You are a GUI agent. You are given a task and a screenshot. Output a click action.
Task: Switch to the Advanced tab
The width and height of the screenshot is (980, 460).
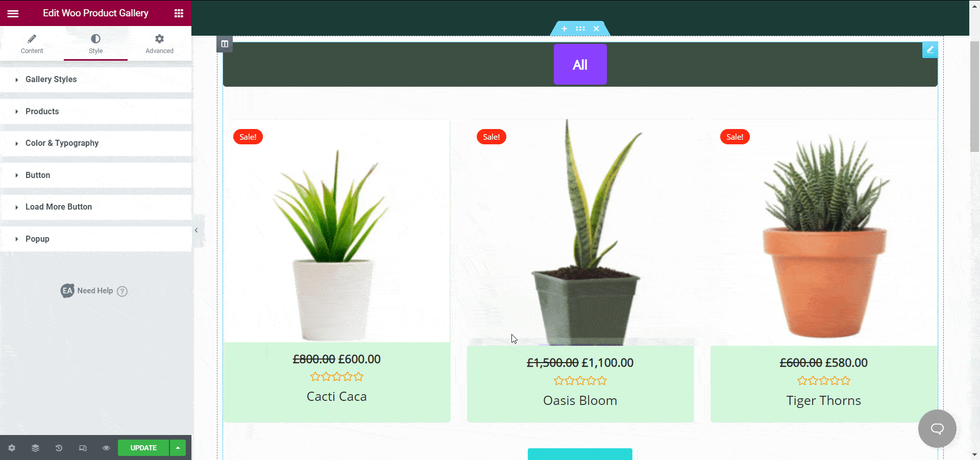[159, 44]
